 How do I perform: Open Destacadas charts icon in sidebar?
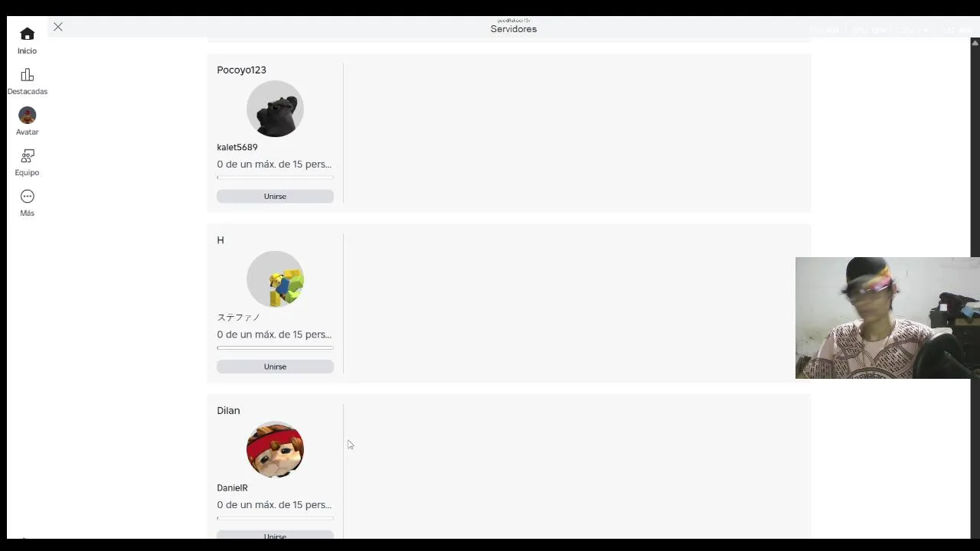pyautogui.click(x=28, y=75)
